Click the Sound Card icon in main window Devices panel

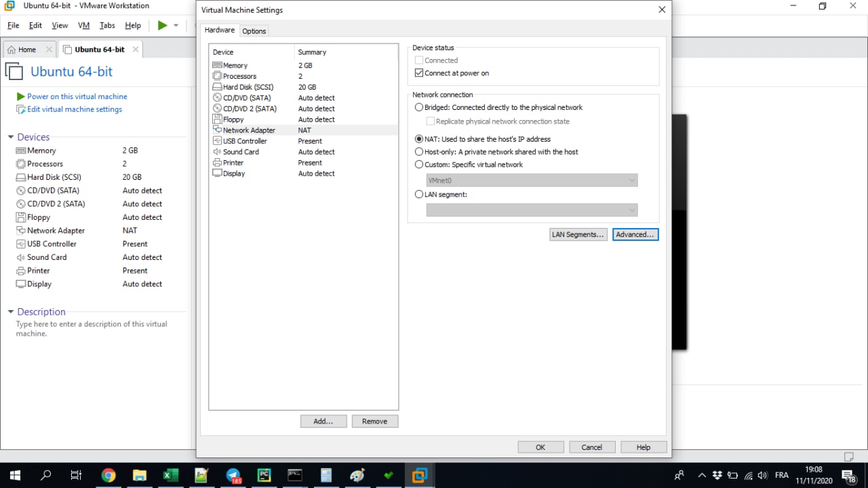tap(21, 257)
